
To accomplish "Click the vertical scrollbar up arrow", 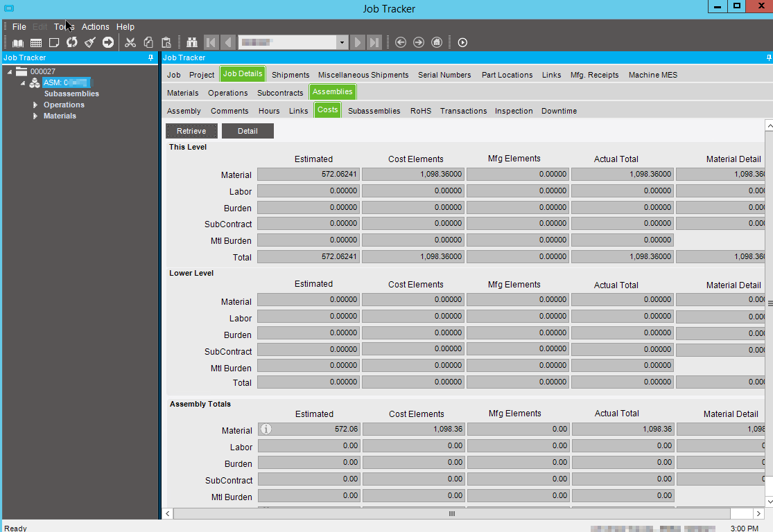I will pos(769,126).
